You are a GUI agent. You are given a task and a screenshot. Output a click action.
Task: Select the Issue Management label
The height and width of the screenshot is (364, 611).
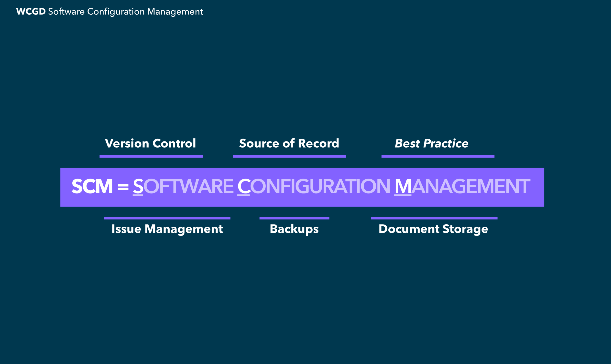tap(167, 229)
